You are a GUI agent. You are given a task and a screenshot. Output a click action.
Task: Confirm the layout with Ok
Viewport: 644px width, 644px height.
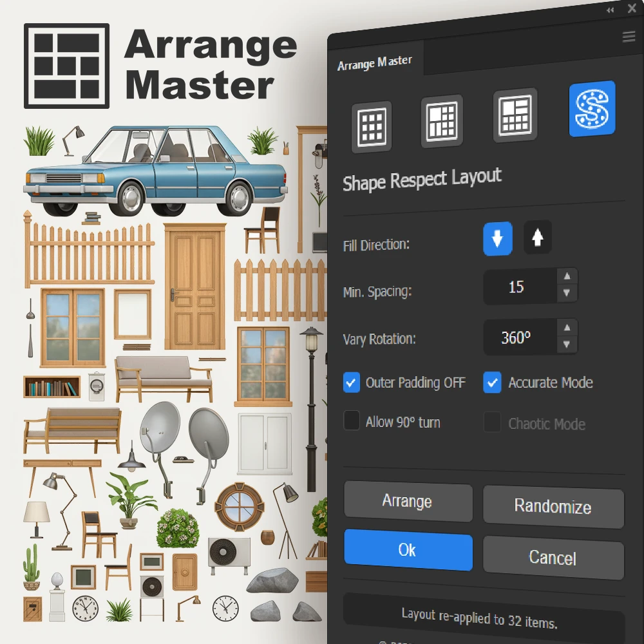[408, 551]
